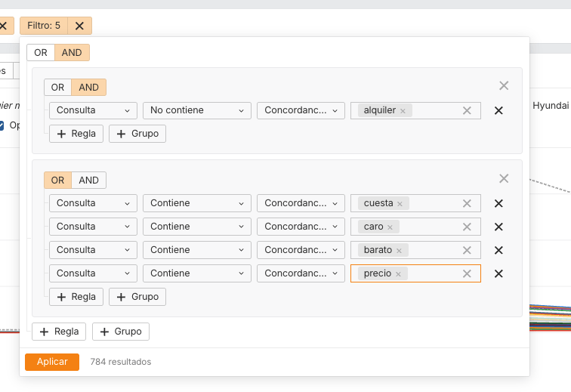Open the 'Filtro: 5' filter tab
This screenshot has height=392, width=571.
click(x=44, y=26)
